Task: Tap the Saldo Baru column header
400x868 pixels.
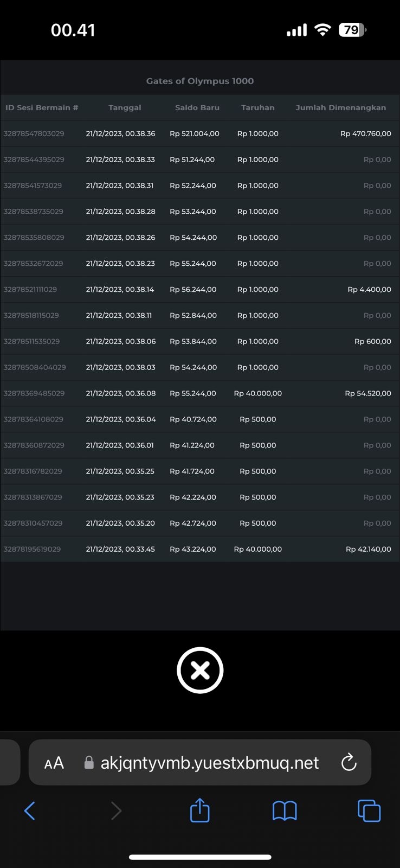Action: tap(197, 107)
